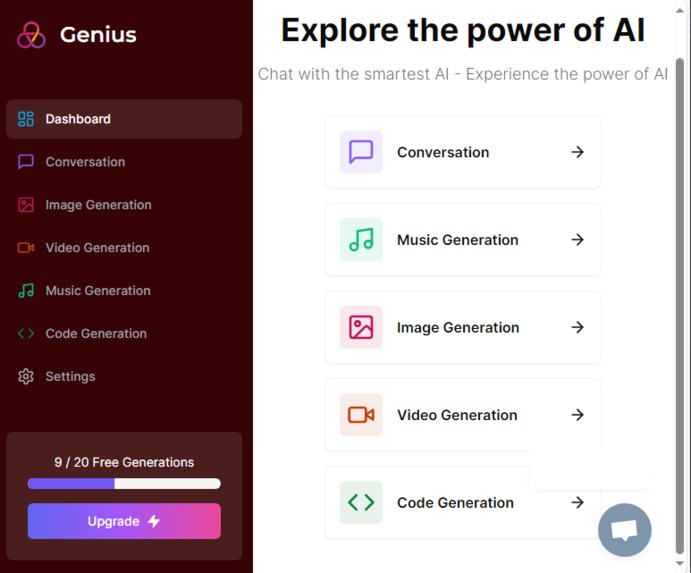Image resolution: width=691 pixels, height=573 pixels.
Task: Click the Genius brand name text
Action: 98,34
